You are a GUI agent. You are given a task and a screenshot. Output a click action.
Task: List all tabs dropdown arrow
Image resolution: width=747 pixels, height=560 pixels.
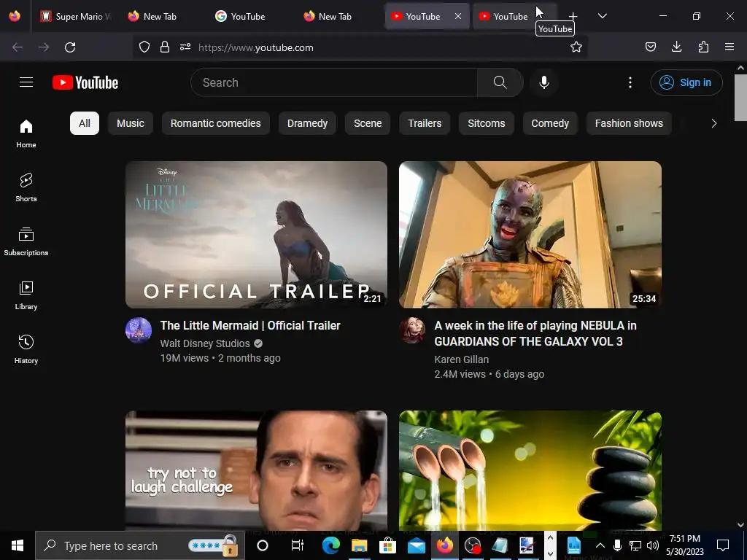(602, 16)
